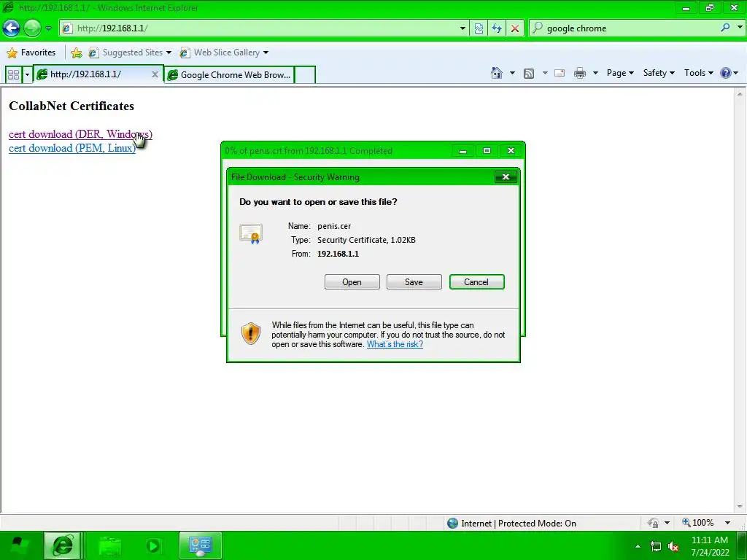Switch to the Google Chrome Web Browser tab

[230, 75]
